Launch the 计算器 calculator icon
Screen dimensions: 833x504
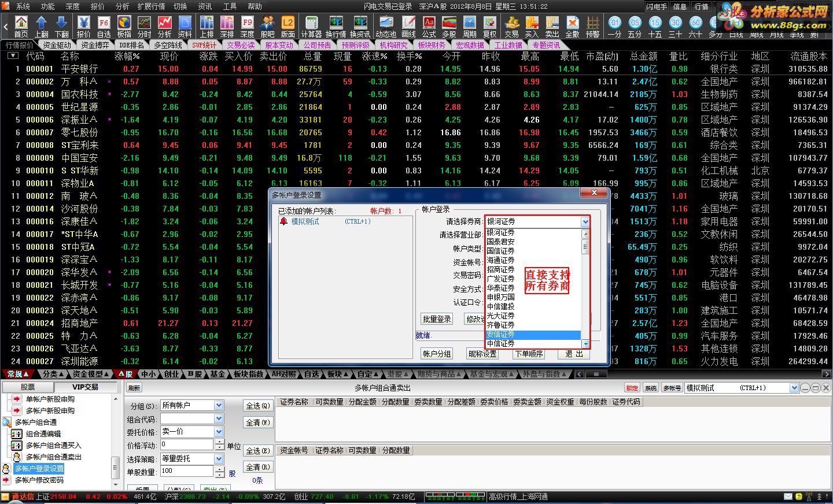click(311, 26)
